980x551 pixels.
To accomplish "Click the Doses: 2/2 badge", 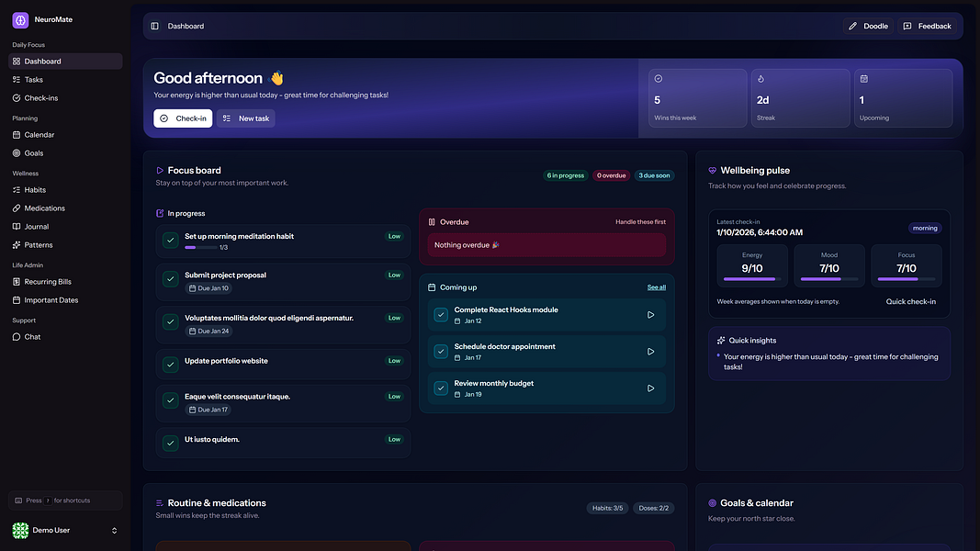I will (654, 508).
